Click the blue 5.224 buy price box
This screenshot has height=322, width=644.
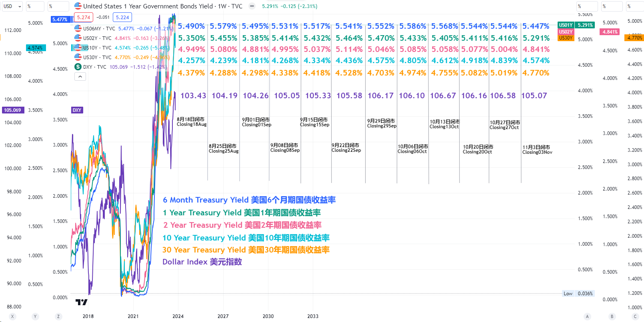(x=122, y=17)
